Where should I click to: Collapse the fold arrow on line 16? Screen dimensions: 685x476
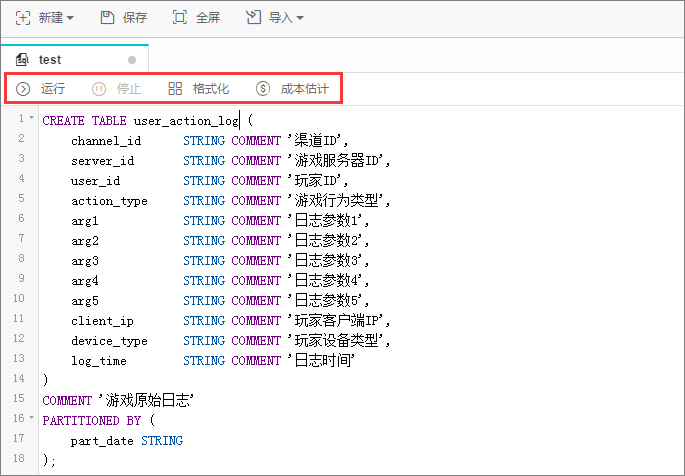[31, 417]
